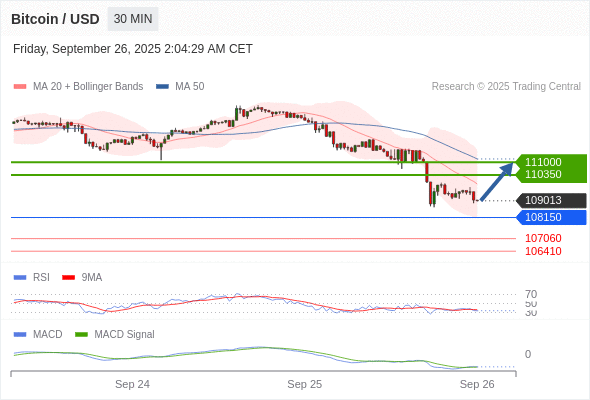
Task: Click the MACD blue legend marker
Action: [20, 335]
